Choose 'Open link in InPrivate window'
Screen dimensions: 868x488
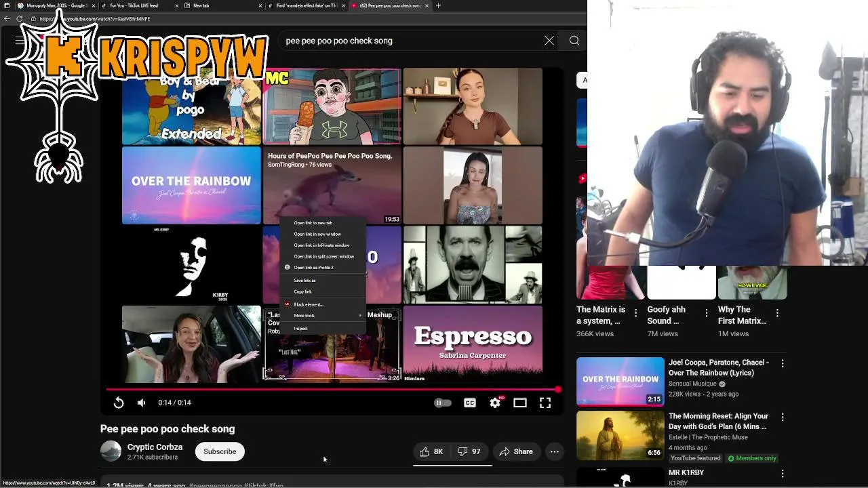click(x=323, y=245)
